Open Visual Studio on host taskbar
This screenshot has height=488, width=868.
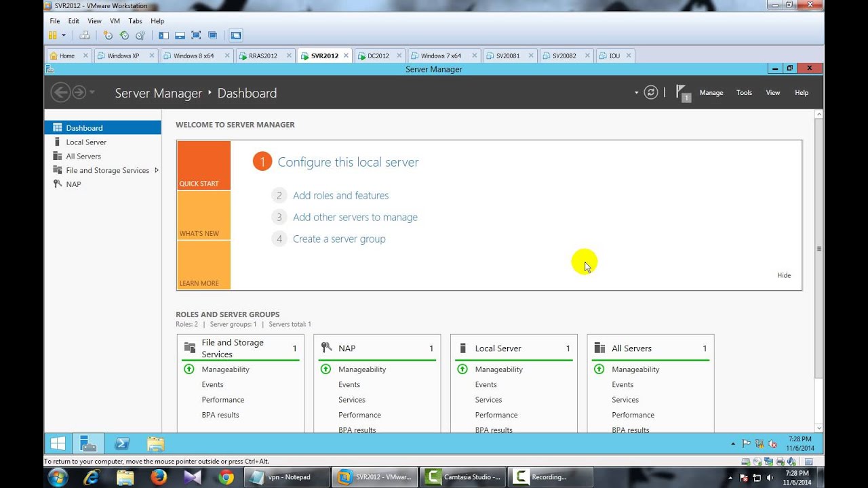[193, 477]
